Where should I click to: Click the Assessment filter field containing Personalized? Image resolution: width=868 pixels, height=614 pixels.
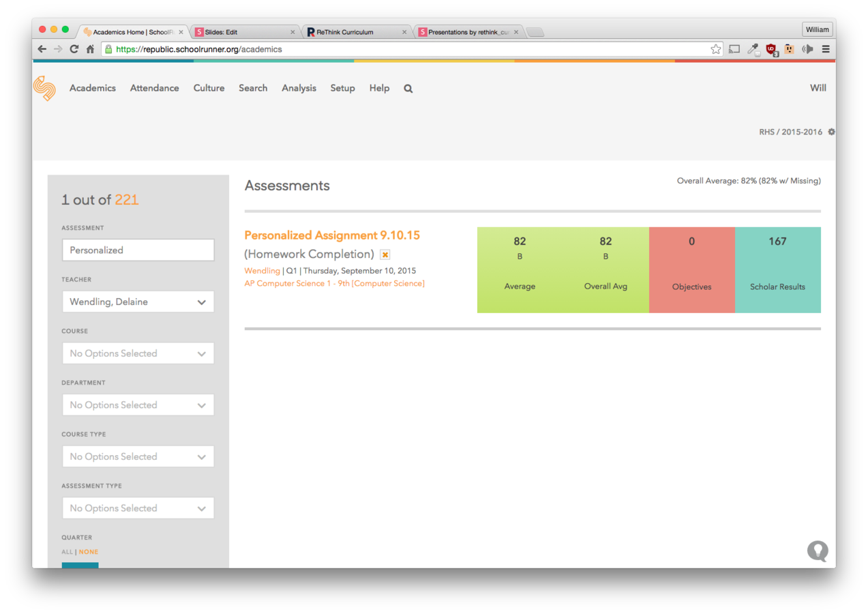tap(138, 250)
